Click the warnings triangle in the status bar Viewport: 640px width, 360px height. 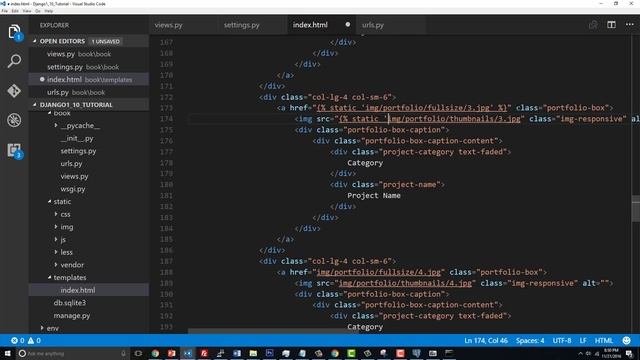coord(31,340)
